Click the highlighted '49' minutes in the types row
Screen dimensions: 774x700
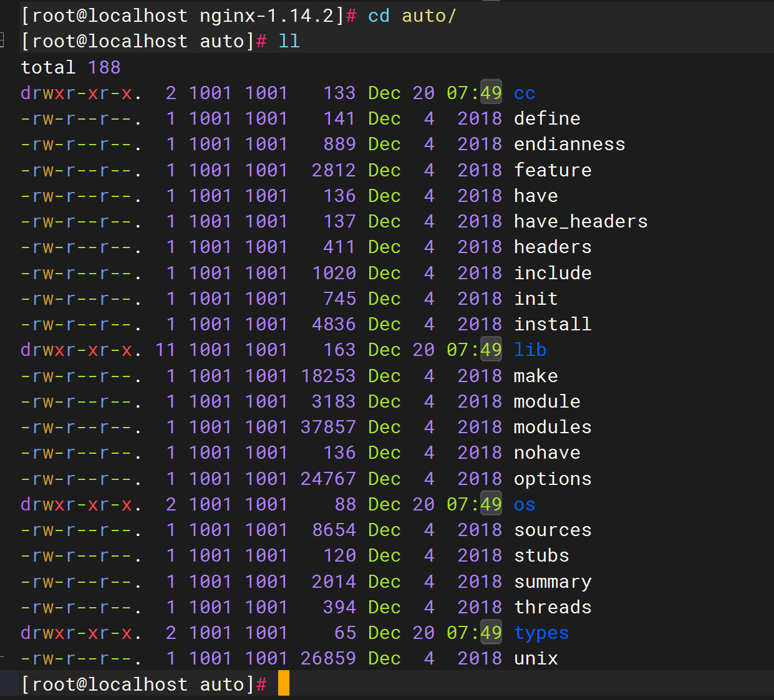[491, 633]
